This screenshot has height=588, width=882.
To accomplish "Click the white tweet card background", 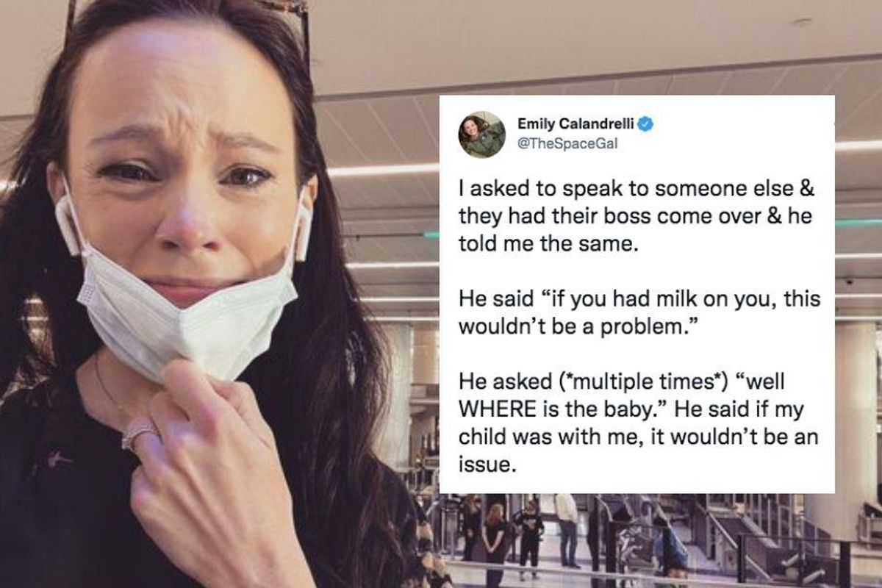I will (x=637, y=294).
